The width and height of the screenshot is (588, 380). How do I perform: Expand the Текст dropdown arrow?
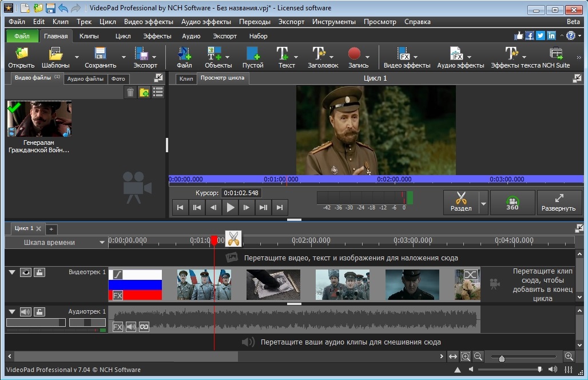[296, 57]
